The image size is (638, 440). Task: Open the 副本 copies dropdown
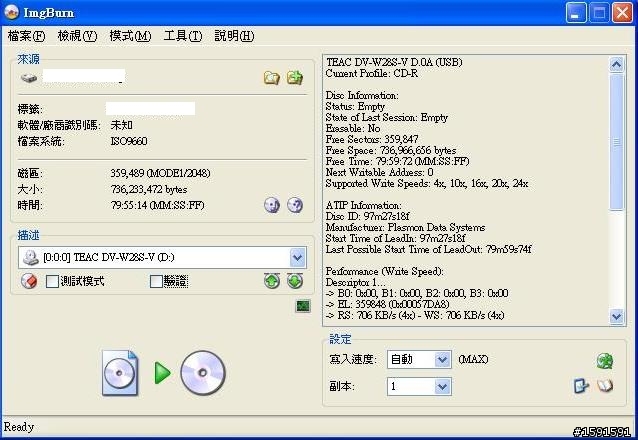442,386
